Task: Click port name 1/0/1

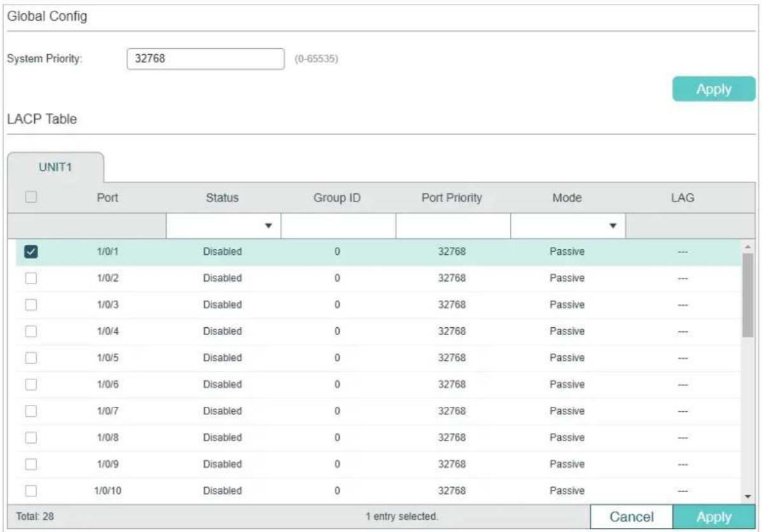Action: [107, 252]
